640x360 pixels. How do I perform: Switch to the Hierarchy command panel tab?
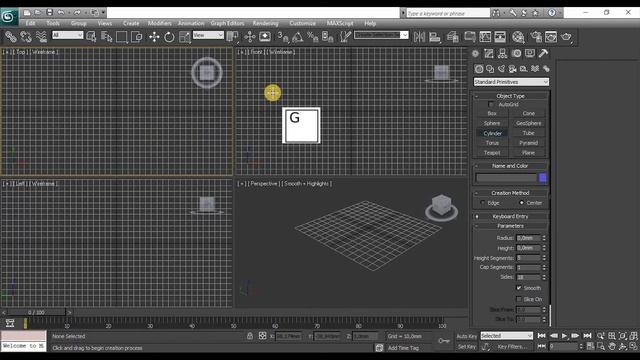pyautogui.click(x=502, y=53)
